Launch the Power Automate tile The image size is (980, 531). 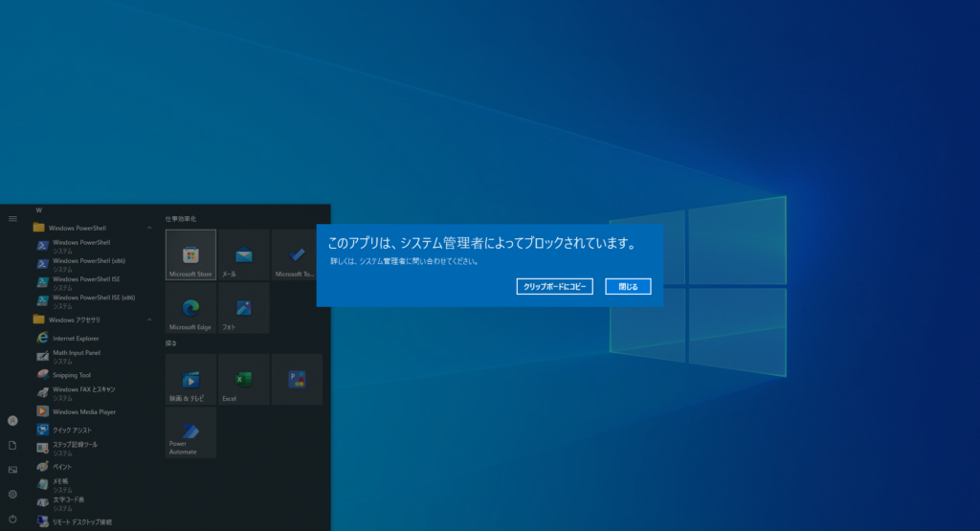pos(190,432)
